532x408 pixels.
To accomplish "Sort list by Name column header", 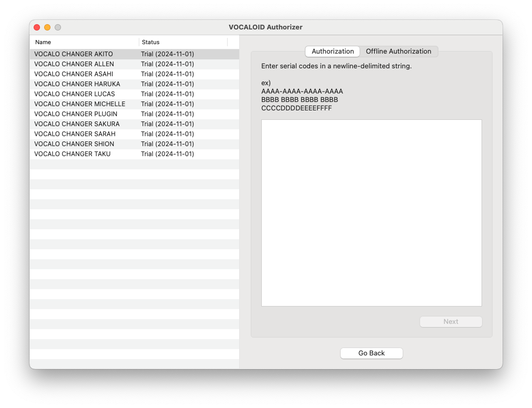I will pos(84,42).
